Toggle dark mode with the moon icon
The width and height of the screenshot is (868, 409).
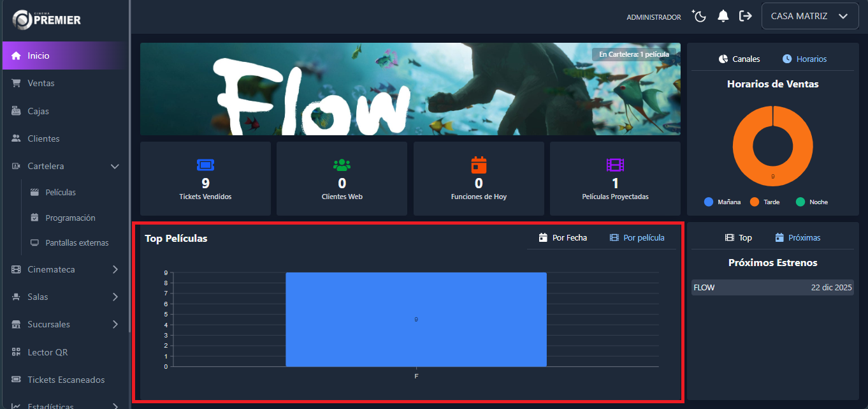tap(700, 17)
